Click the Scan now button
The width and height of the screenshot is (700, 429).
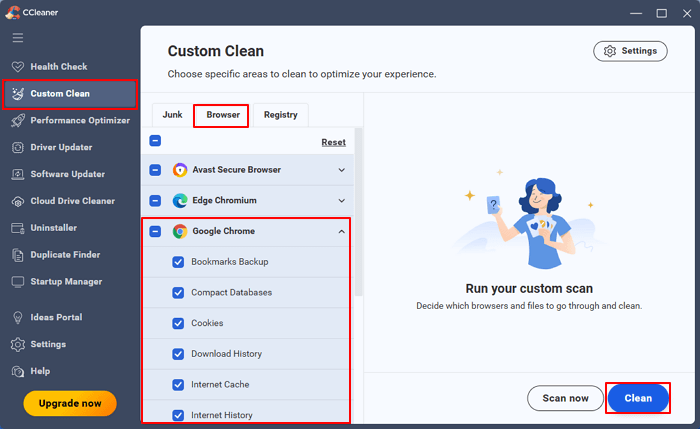coord(565,398)
